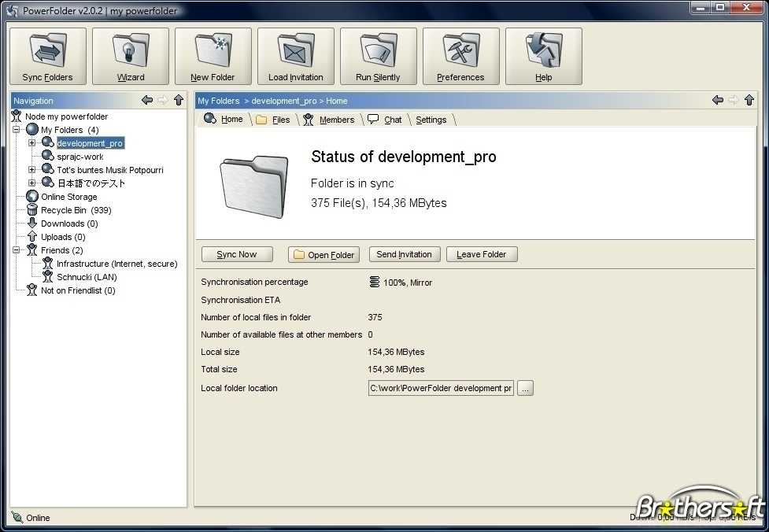Click Navigation panel forward arrow
769x532 pixels.
(x=162, y=101)
